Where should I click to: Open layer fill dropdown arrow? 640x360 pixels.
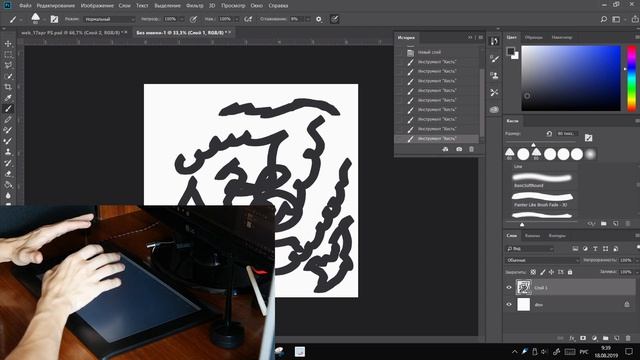(x=636, y=272)
